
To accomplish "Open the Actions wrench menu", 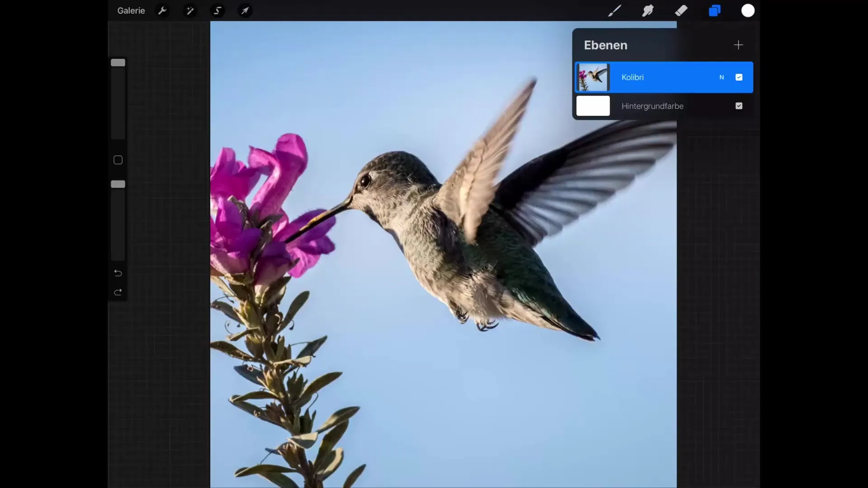I will click(162, 10).
